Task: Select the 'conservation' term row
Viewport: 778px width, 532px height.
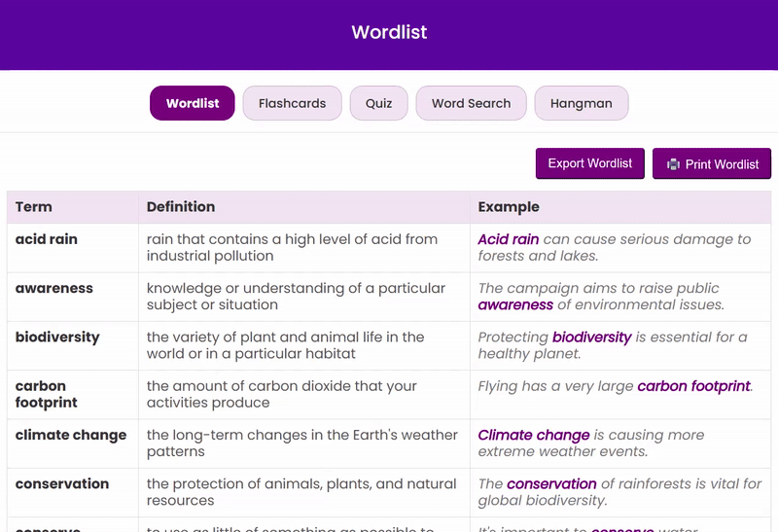Action: pyautogui.click(x=62, y=484)
